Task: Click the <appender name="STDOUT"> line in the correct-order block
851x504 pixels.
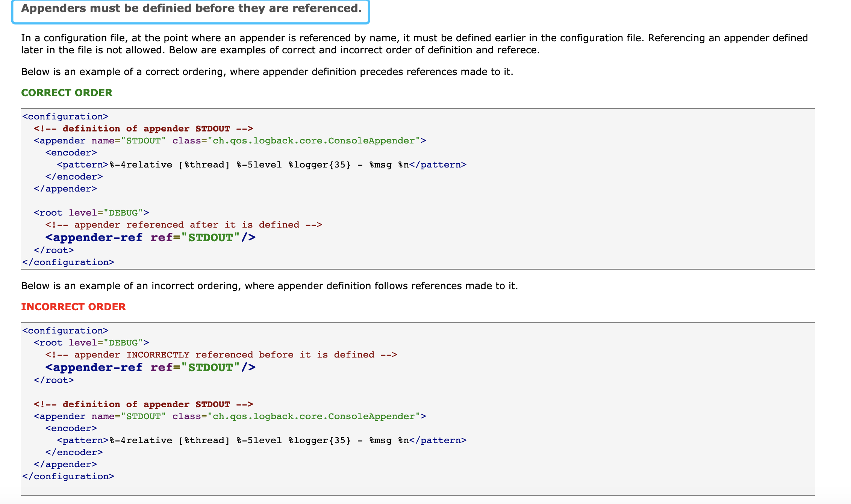Action: (230, 141)
